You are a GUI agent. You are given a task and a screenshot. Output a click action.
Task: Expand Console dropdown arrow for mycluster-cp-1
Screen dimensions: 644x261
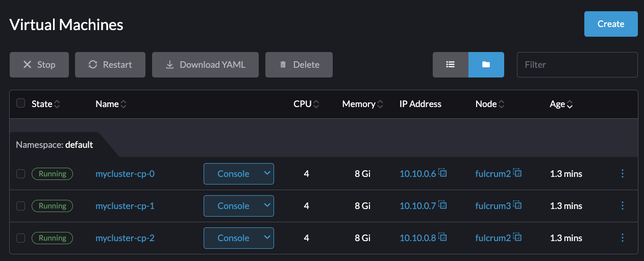pyautogui.click(x=267, y=205)
